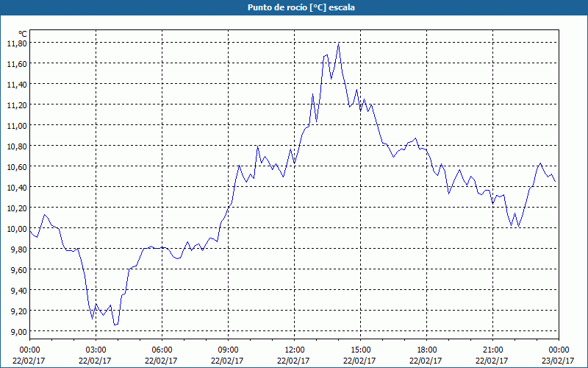Image resolution: width=588 pixels, height=368 pixels.
Task: Select the 03:00 time axis label
Action: click(96, 350)
